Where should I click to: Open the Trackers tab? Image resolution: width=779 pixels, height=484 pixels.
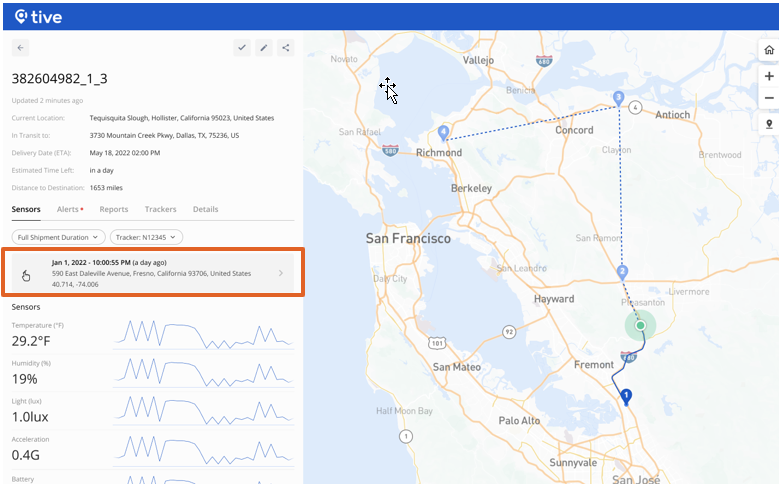tap(160, 209)
